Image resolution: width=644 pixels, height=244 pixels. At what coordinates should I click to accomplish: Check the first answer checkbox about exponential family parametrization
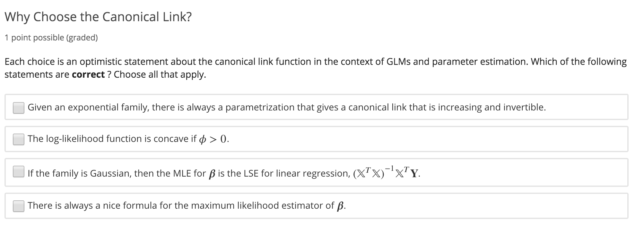point(19,107)
